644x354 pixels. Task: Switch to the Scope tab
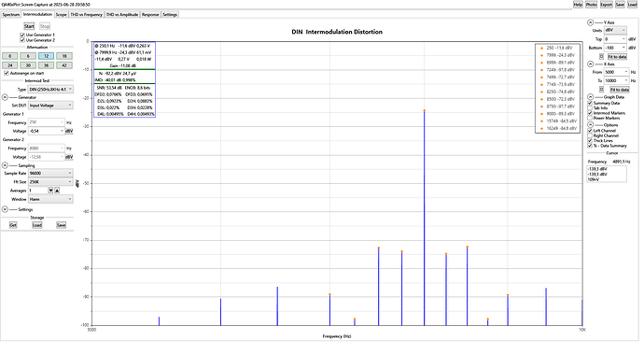(62, 14)
